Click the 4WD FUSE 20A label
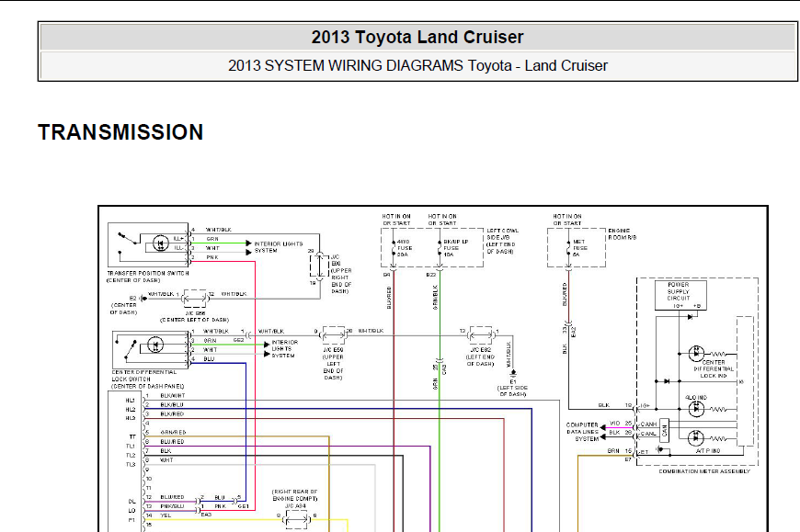Viewport: 800px width, 532px height. click(x=405, y=248)
